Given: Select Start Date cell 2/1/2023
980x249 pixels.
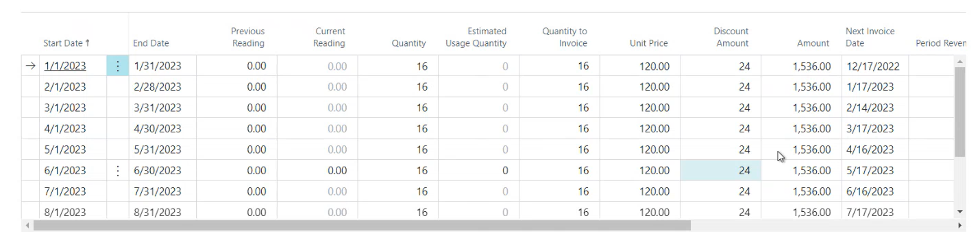Looking at the screenshot, I should [65, 87].
